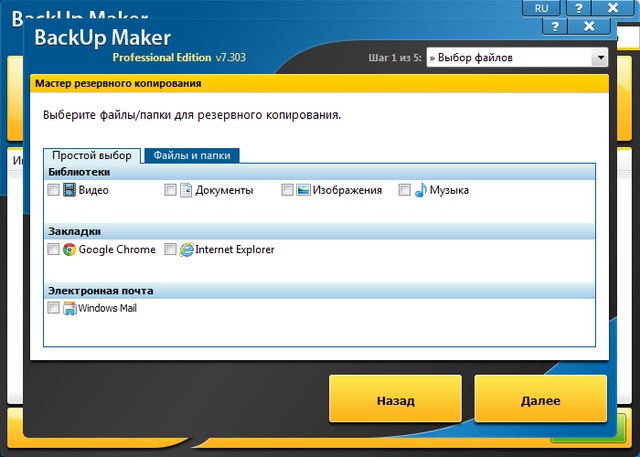
Task: Click the Google Chrome icon
Action: coord(70,249)
